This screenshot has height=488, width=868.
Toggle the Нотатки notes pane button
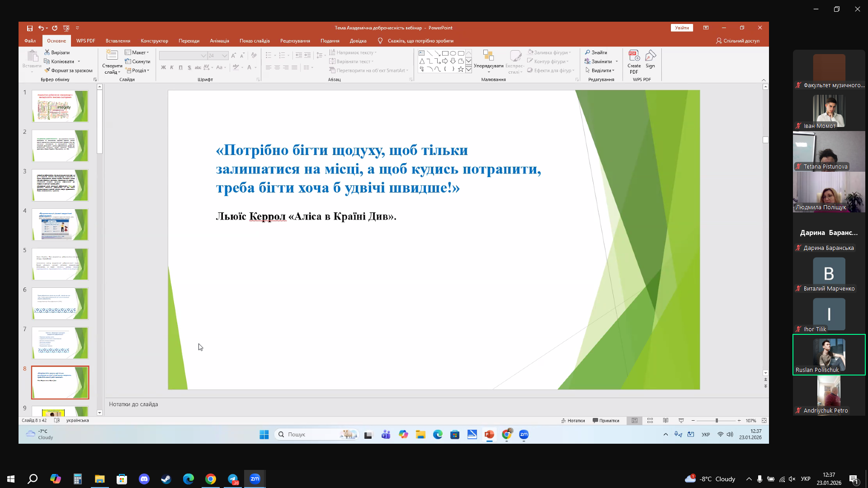click(x=573, y=420)
